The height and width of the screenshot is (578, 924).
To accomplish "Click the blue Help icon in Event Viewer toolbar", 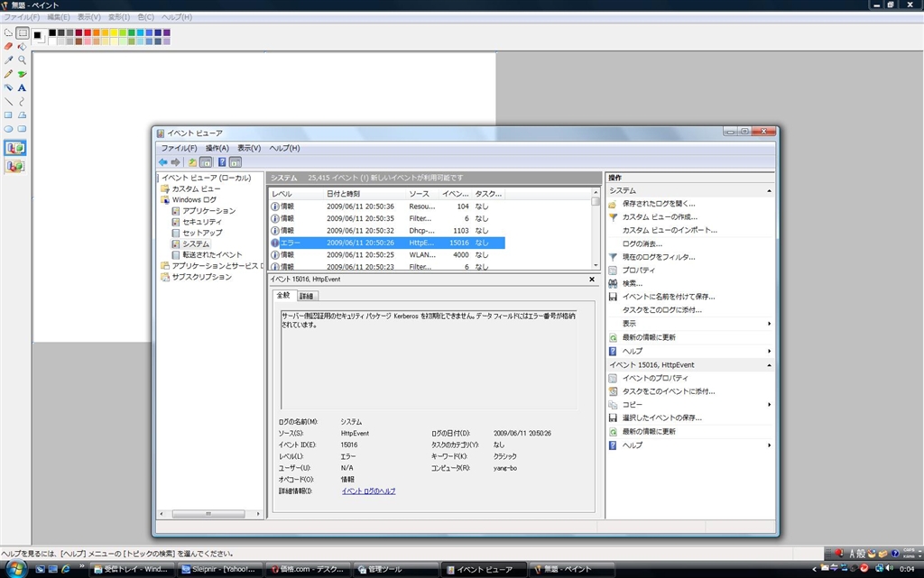I will tap(221, 162).
